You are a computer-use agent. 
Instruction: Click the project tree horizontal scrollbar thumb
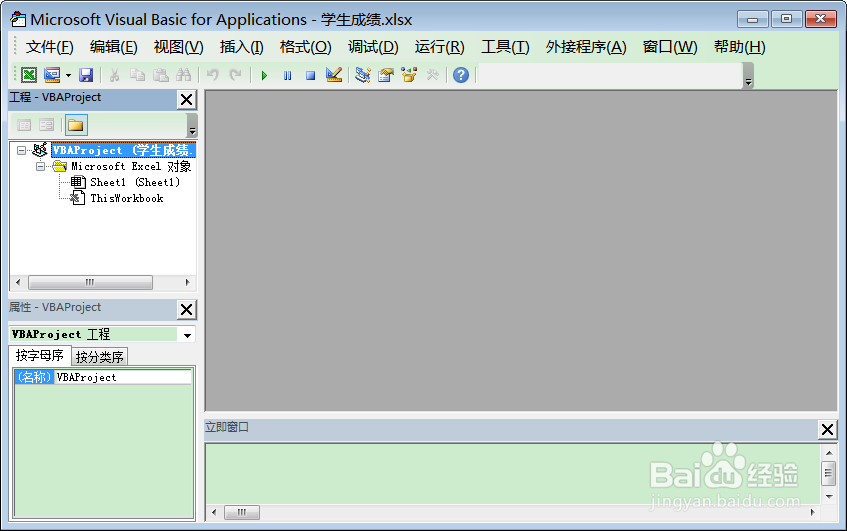pos(90,282)
